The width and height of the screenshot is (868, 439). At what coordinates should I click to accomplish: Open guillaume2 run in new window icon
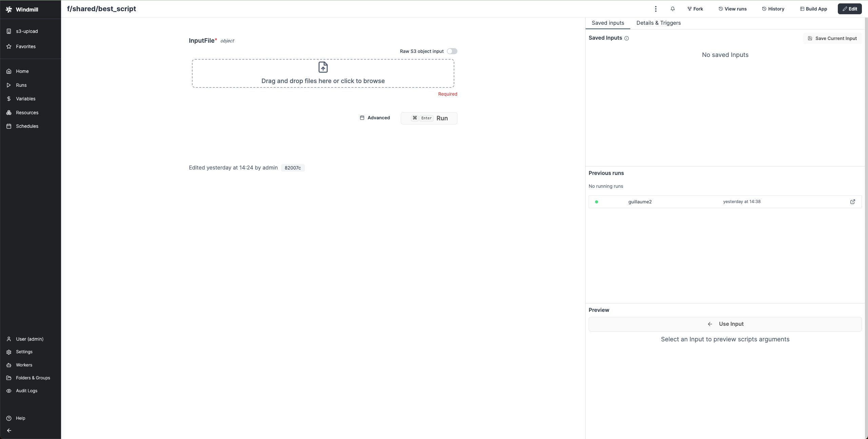pyautogui.click(x=852, y=202)
